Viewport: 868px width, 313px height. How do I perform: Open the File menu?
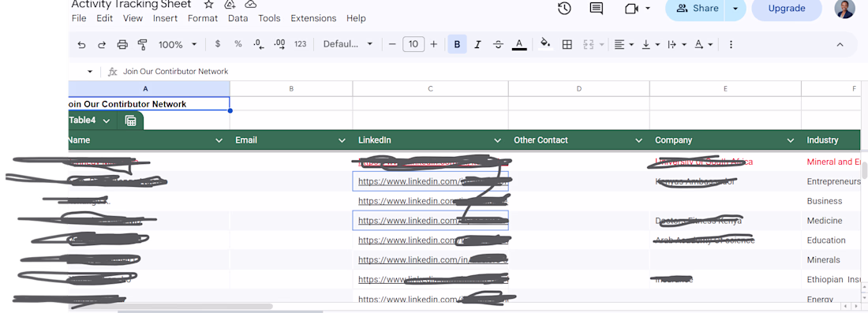tap(79, 18)
